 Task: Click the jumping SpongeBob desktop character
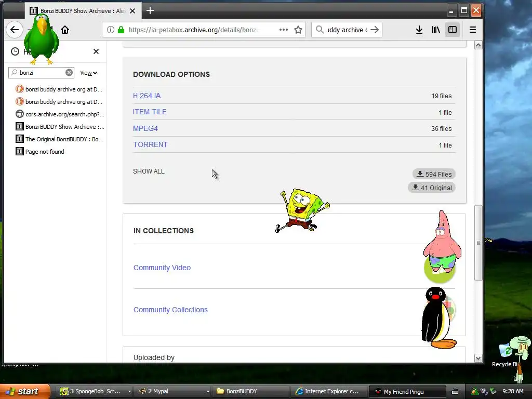[301, 210]
